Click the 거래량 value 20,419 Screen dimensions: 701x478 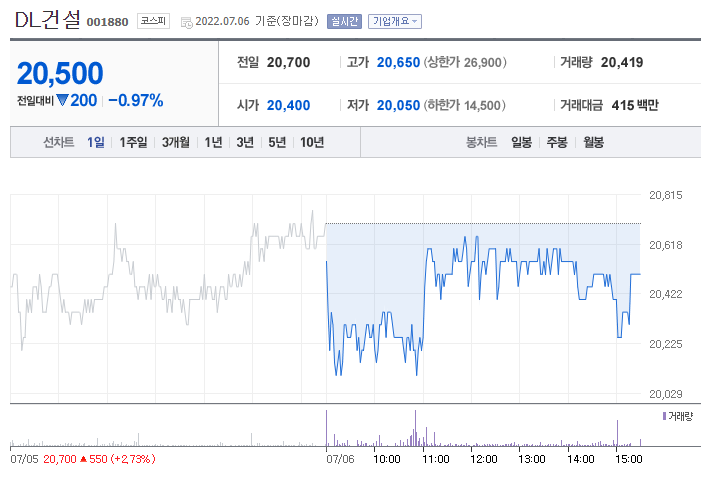coord(622,62)
